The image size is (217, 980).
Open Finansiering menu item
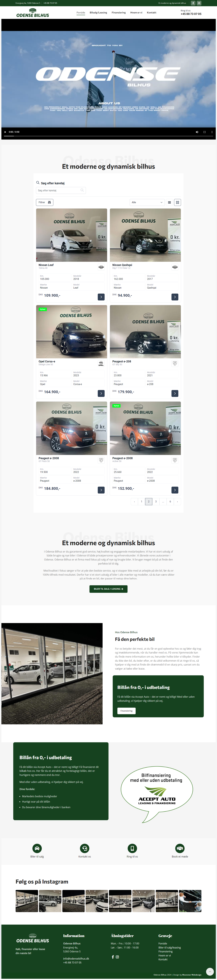pyautogui.click(x=119, y=12)
